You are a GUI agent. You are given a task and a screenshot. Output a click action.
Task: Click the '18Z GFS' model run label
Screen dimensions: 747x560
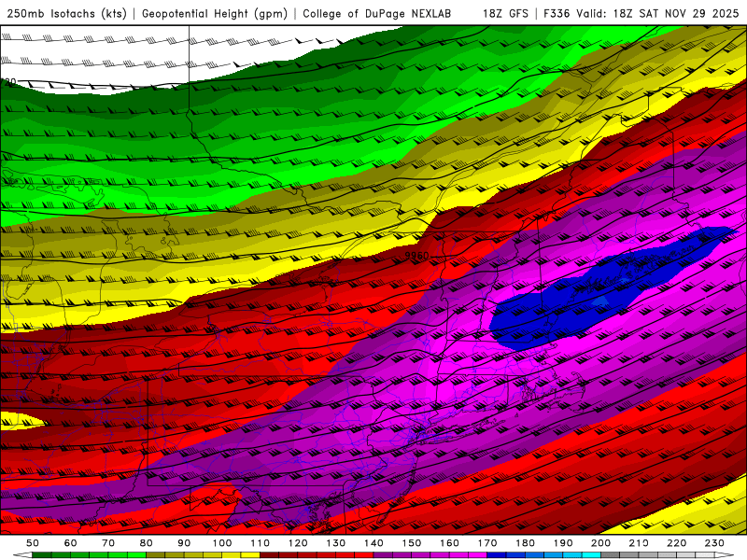[x=505, y=14]
